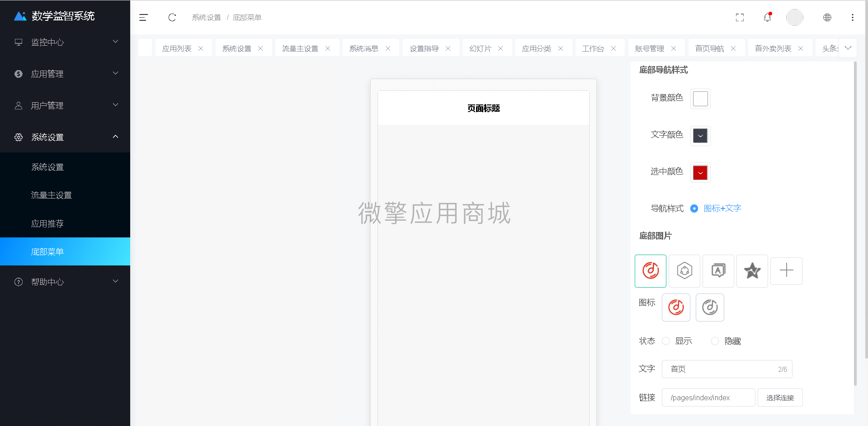Close the 幻灯片 tab

[500, 48]
